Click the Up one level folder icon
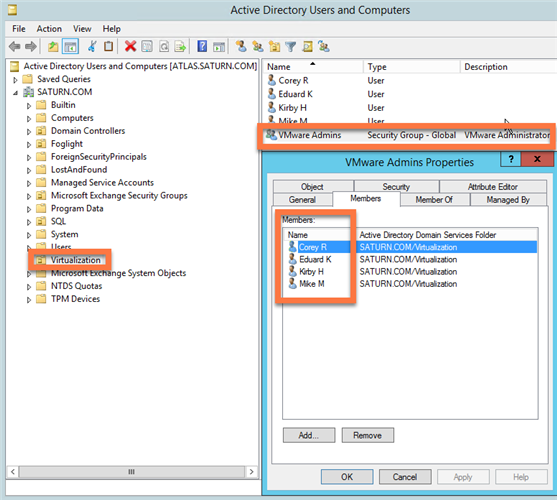This screenshot has height=500, width=557. click(x=53, y=46)
